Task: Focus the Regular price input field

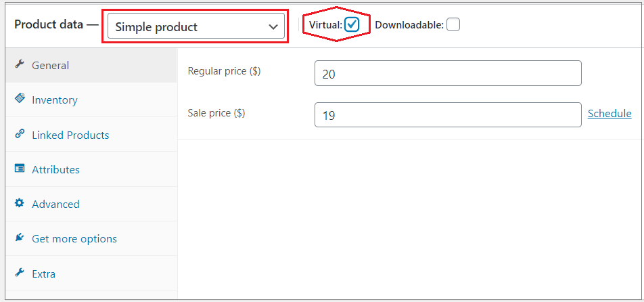Action: [x=448, y=73]
